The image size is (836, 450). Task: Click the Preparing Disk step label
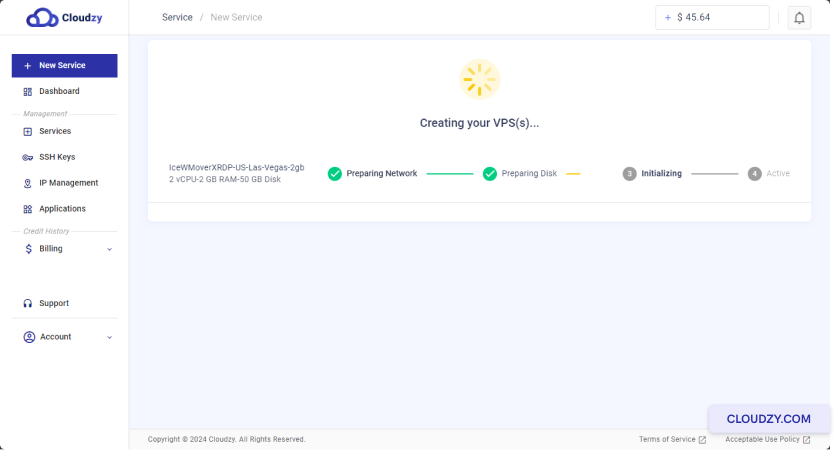coord(529,173)
